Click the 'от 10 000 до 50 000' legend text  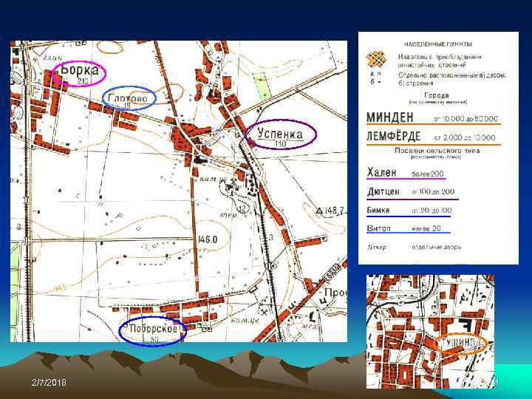pos(465,119)
